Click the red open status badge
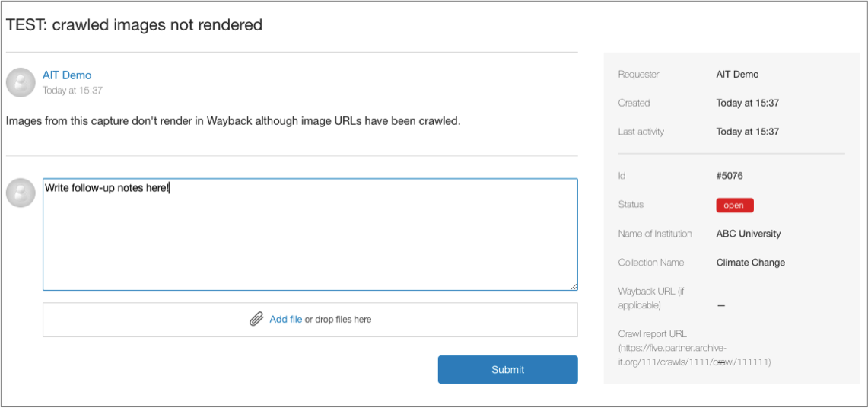The height and width of the screenshot is (408, 868). pyautogui.click(x=734, y=206)
